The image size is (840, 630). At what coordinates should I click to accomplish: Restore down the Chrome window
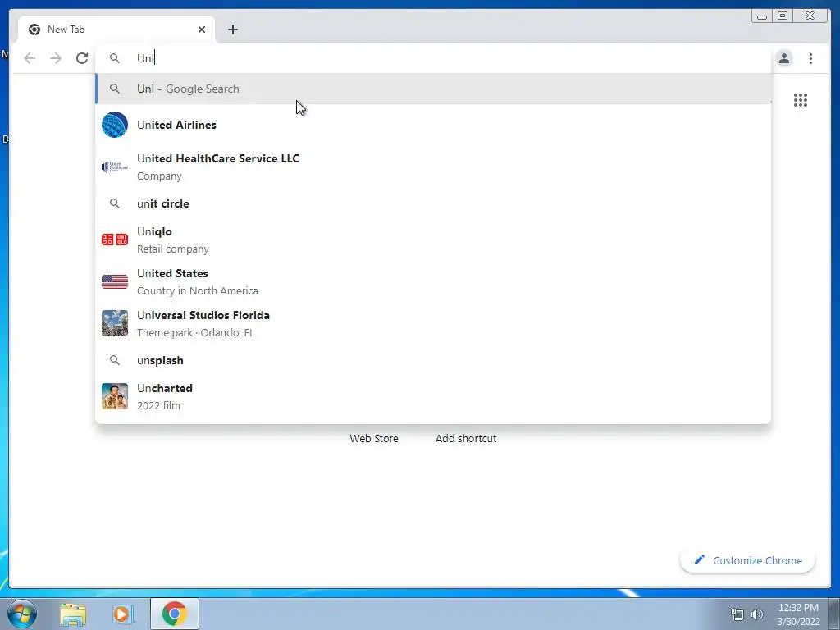click(x=782, y=16)
